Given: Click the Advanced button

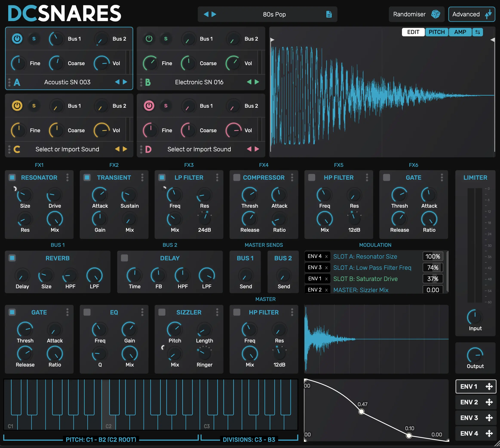Looking at the screenshot, I should (x=471, y=14).
